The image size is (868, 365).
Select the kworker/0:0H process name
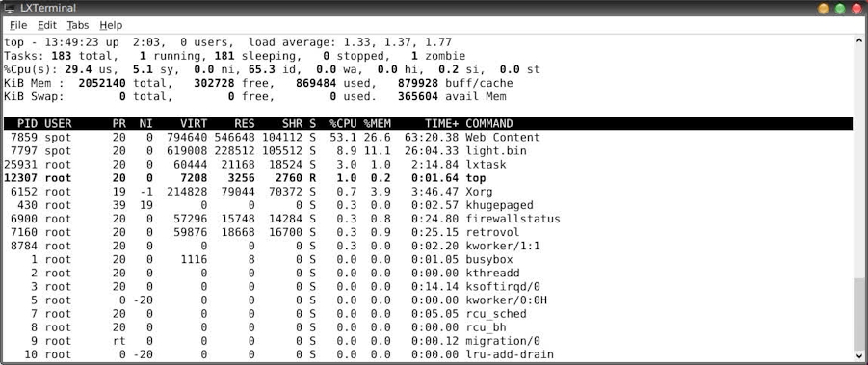click(x=507, y=300)
